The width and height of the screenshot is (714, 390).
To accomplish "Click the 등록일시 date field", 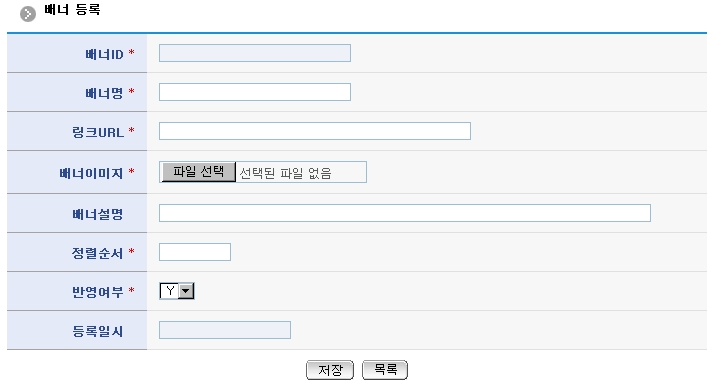I will 224,330.
